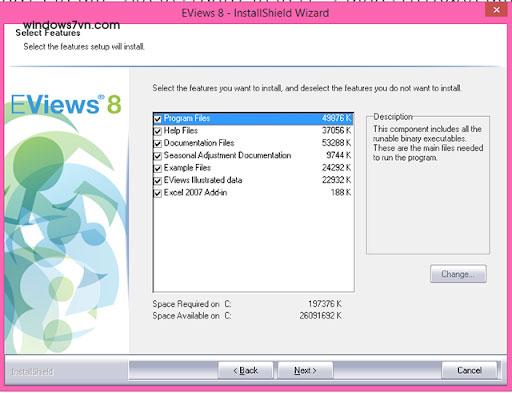Viewport: 512px width, 393px height.
Task: Select the EViews Illustrated data label
Action: pyautogui.click(x=203, y=180)
